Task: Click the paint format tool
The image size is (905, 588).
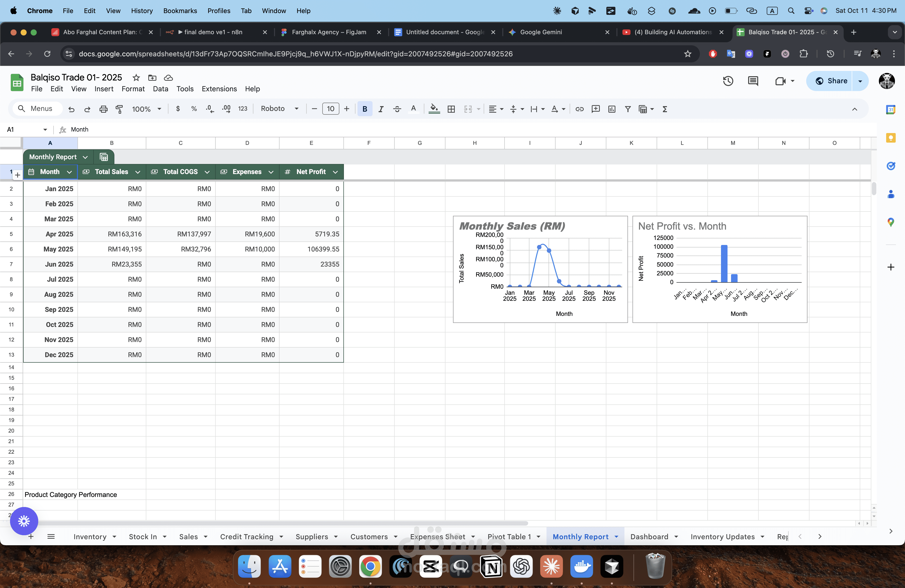Action: [119, 109]
